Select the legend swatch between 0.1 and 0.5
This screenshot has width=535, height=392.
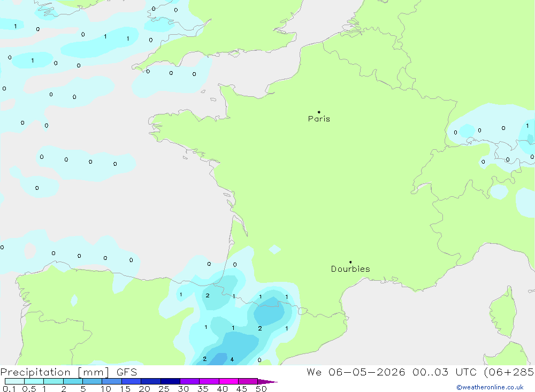click(x=14, y=381)
